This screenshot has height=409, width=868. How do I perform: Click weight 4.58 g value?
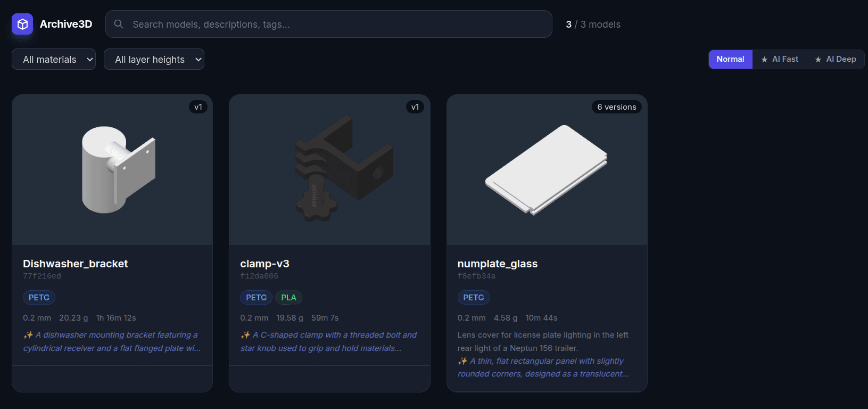[505, 318]
